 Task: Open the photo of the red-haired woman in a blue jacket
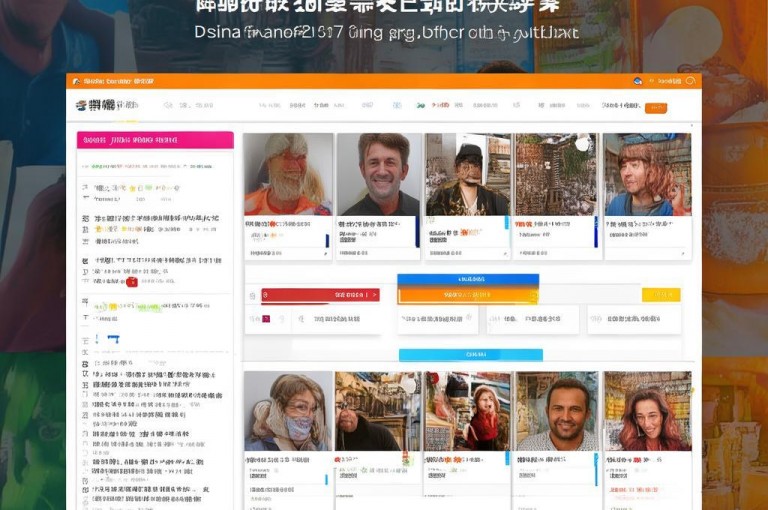(x=648, y=174)
